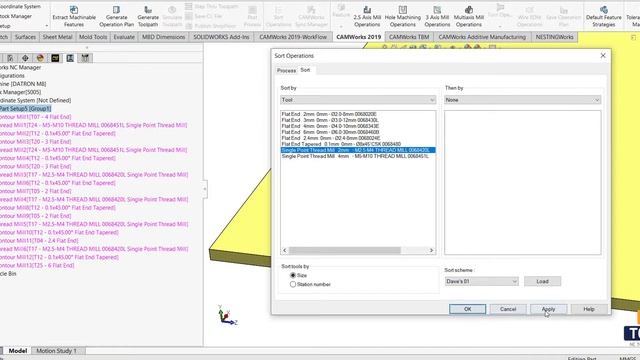This screenshot has width=640, height=360.
Task: Click greyed CAMWorks Sync Manager icon
Action: tap(311, 9)
